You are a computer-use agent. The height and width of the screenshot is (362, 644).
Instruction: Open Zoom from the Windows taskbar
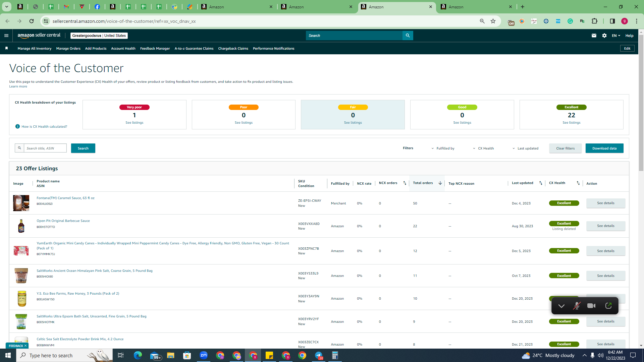pyautogui.click(x=204, y=355)
